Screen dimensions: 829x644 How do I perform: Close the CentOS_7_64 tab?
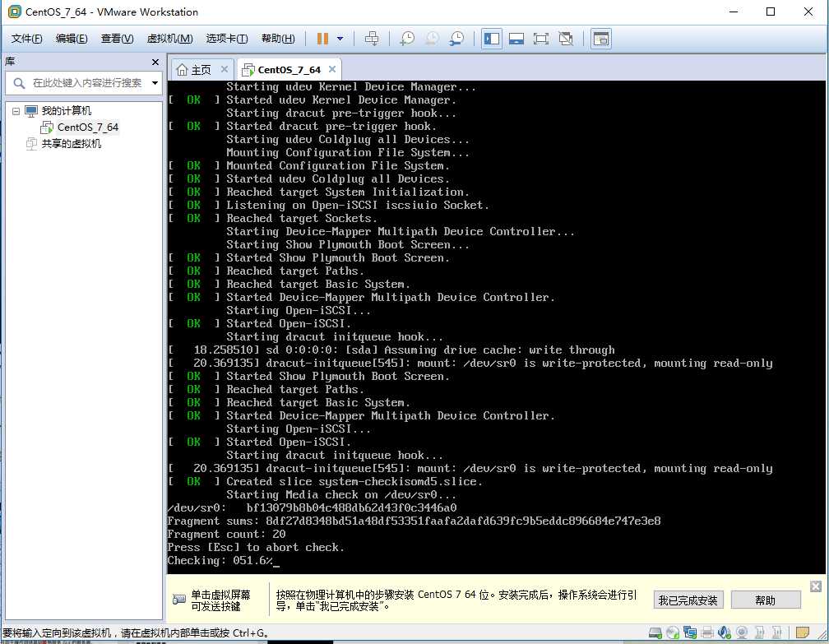click(332, 69)
